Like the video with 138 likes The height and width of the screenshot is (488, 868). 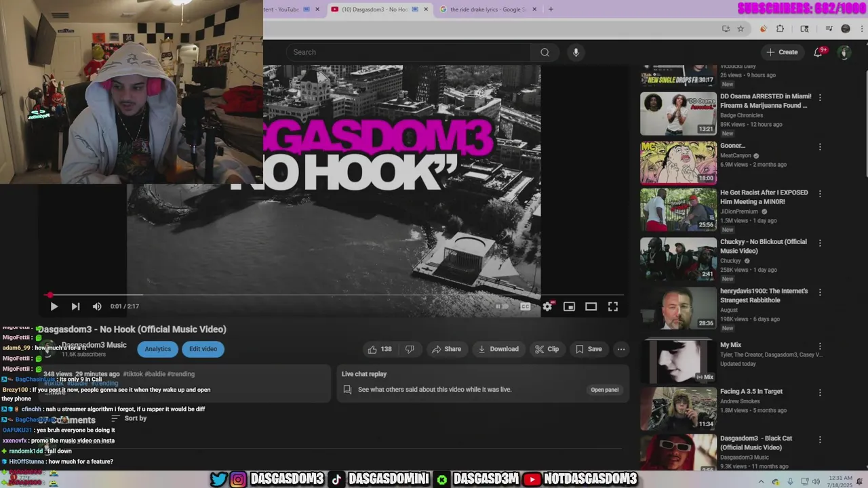coord(380,349)
